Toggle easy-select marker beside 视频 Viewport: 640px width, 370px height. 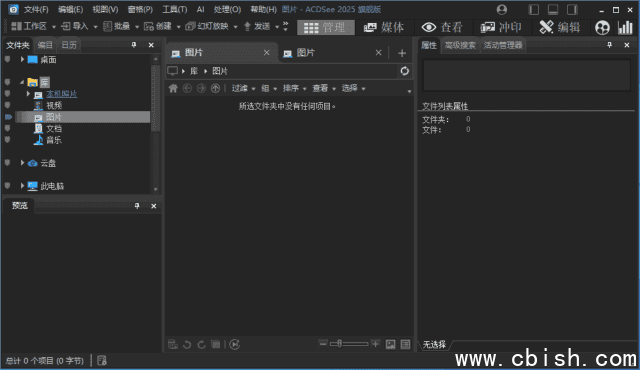pos(7,105)
